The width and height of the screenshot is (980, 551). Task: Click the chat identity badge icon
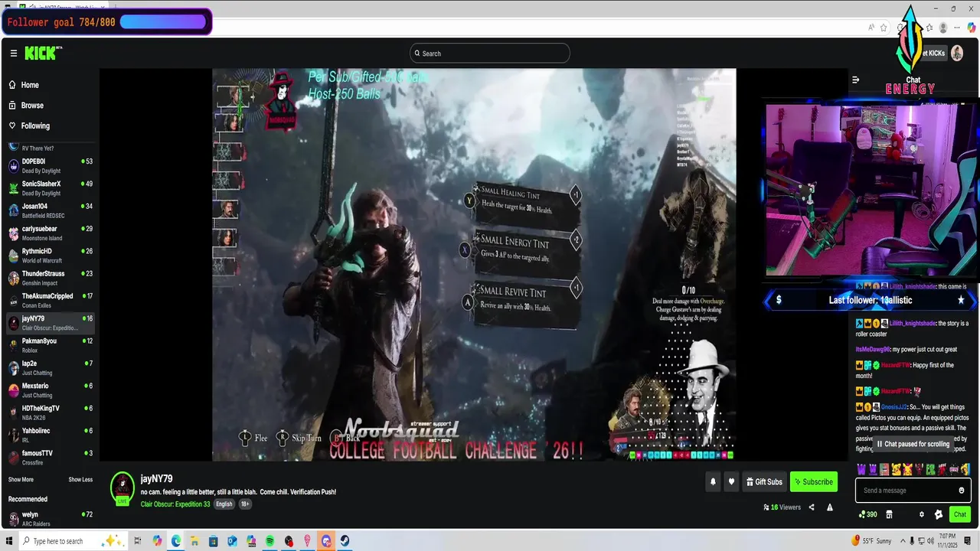click(939, 515)
